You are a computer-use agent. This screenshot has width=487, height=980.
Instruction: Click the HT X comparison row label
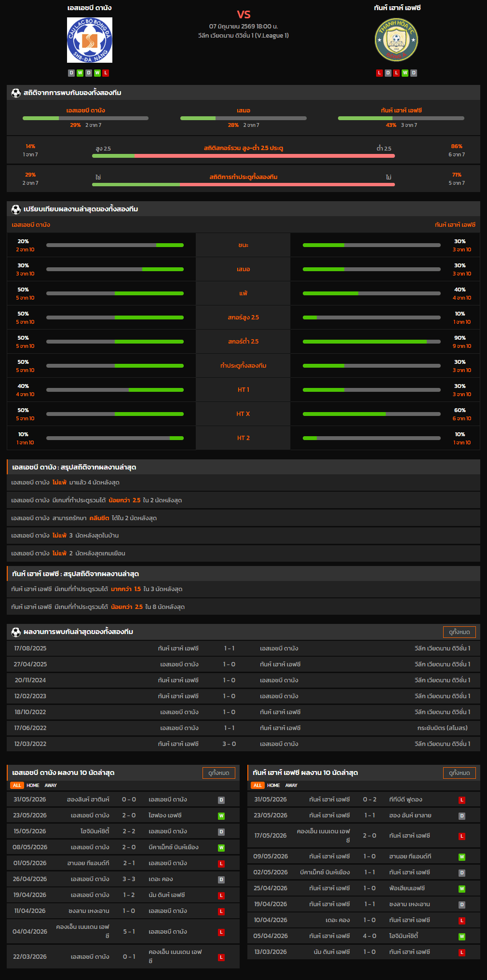[243, 414]
